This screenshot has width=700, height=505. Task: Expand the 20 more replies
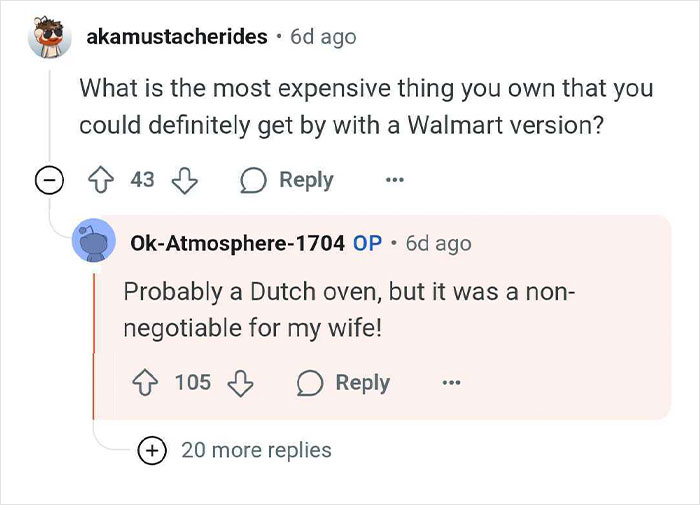(256, 450)
